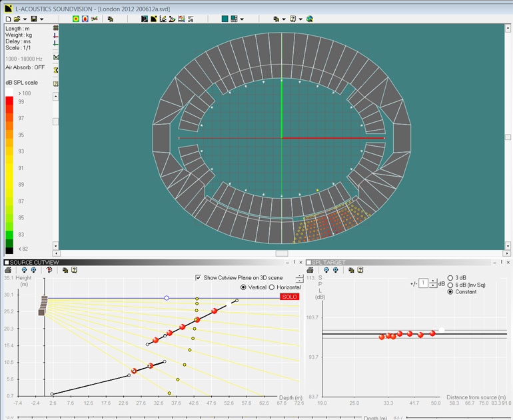
Task: Expand the open file dropdown arrow
Action: click(x=25, y=19)
